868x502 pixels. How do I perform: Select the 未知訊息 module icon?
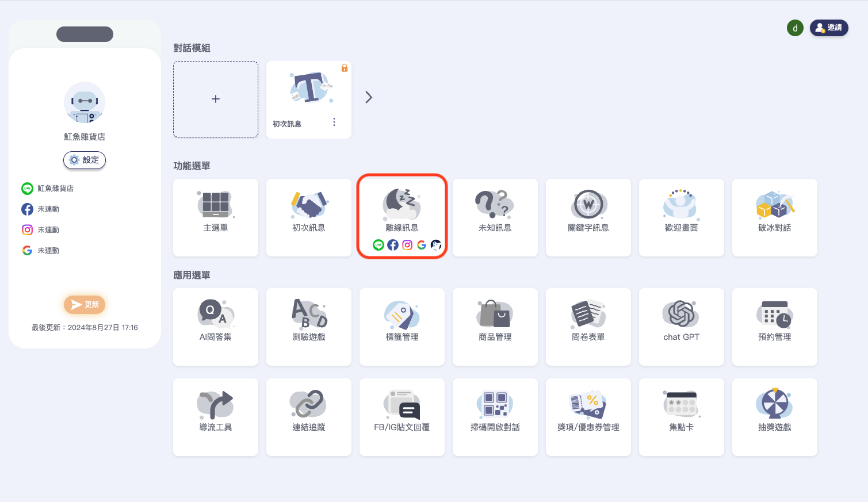(x=495, y=204)
